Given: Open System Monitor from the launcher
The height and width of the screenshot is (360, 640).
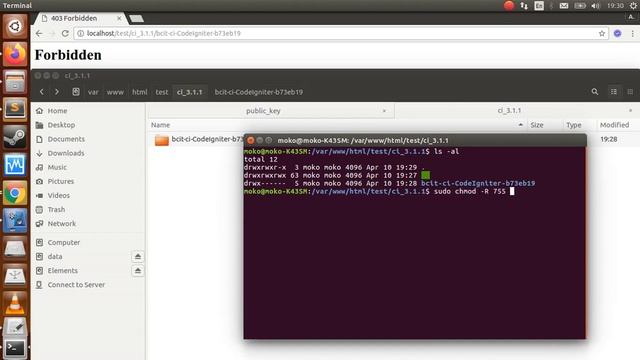Looking at the screenshot, I should point(15,164).
